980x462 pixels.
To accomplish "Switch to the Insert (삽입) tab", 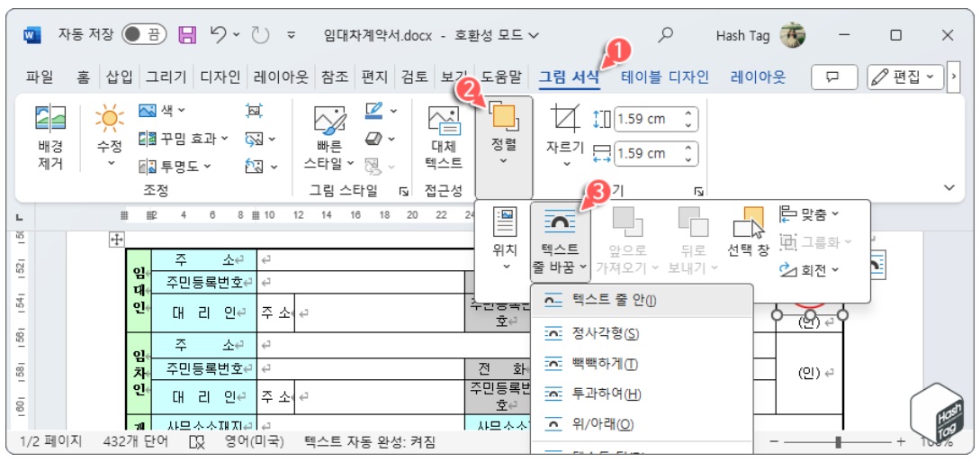I will [x=120, y=77].
